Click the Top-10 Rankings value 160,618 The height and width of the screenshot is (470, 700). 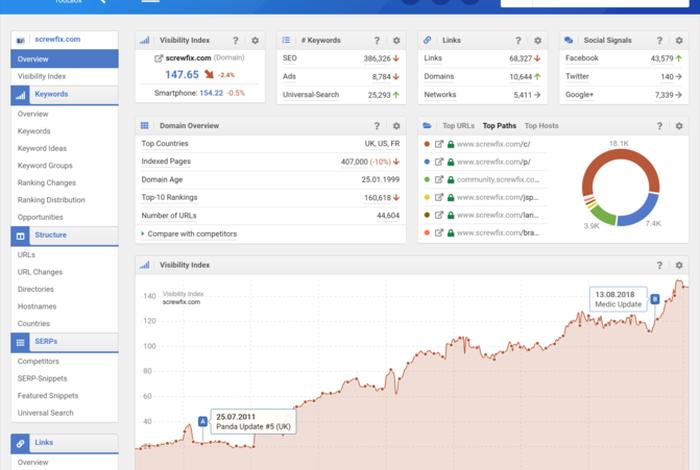377,198
